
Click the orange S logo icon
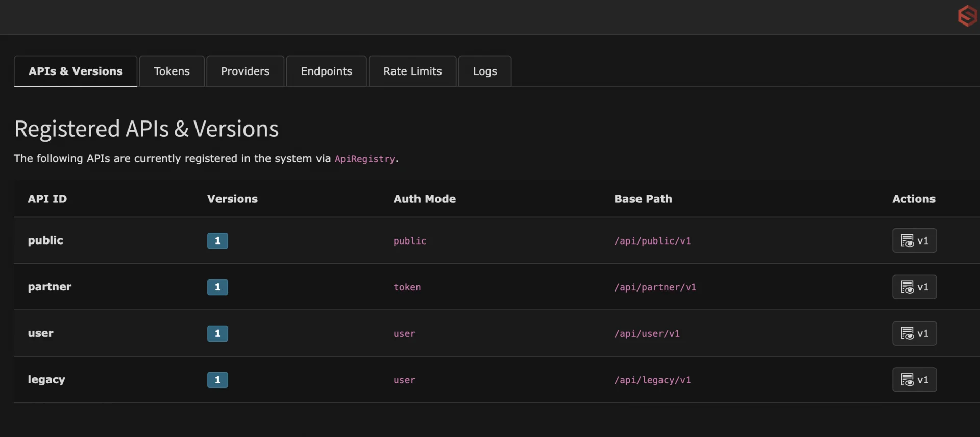[968, 16]
